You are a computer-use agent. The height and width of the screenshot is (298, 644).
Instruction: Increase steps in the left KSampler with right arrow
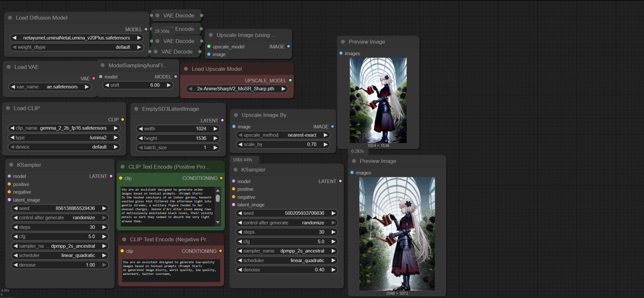tap(104, 227)
